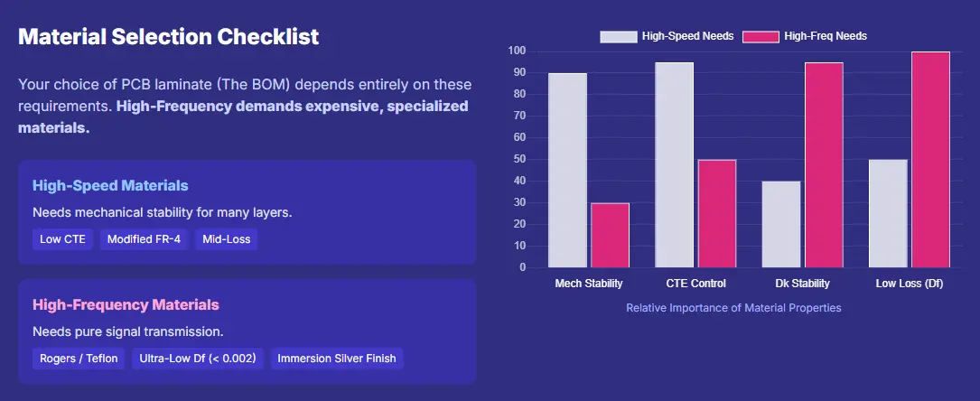Select the Rogers / Teflon tag
This screenshot has width=980, height=401.
click(79, 359)
